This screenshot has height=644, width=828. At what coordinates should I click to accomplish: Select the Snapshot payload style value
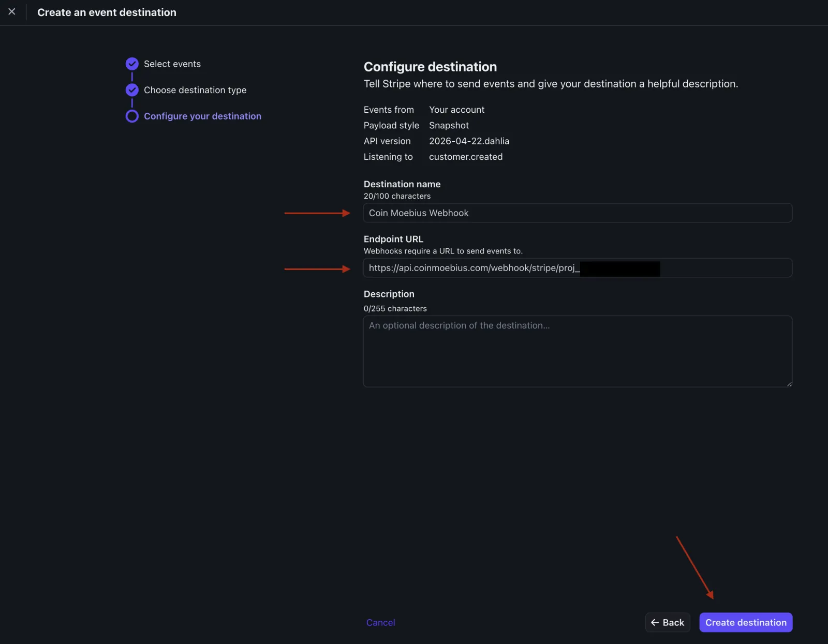click(x=449, y=125)
